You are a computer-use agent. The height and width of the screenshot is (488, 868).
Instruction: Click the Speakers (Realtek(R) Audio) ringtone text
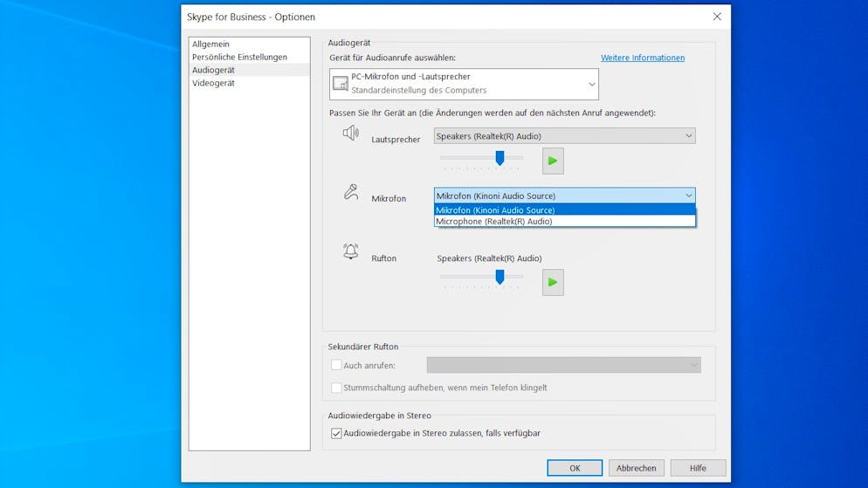[x=489, y=258]
